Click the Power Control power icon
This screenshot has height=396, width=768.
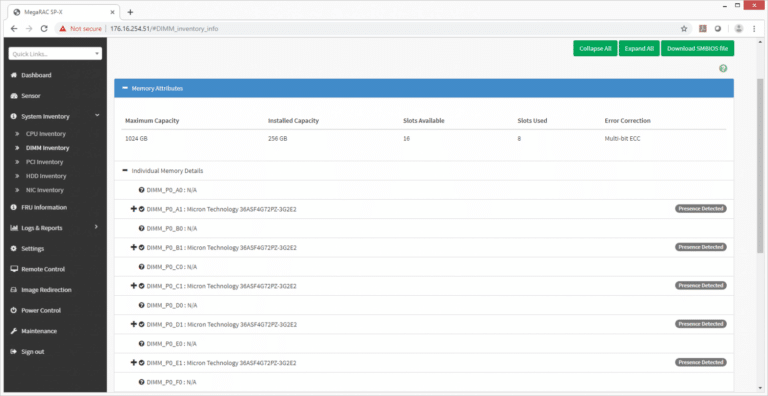[14, 310]
